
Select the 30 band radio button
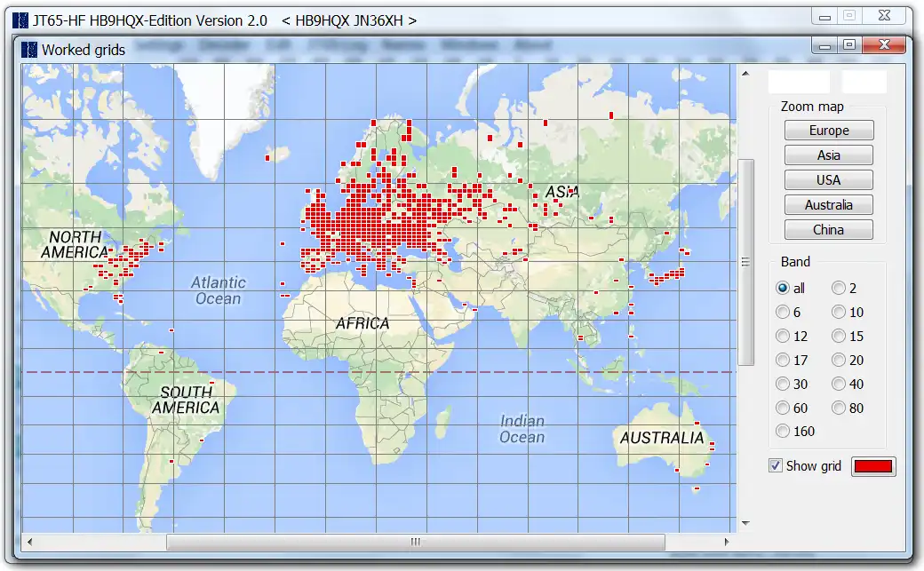783,384
